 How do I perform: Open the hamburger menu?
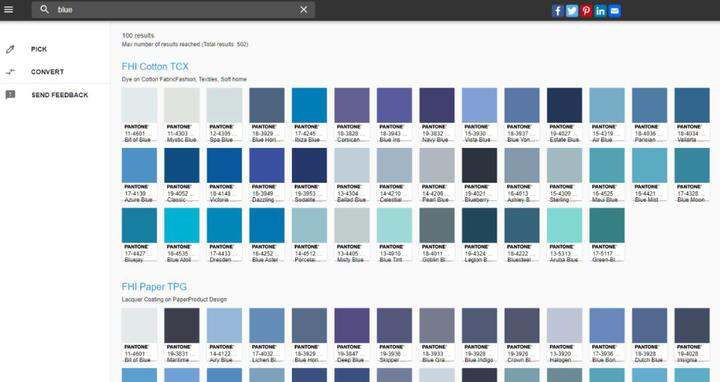click(x=9, y=10)
